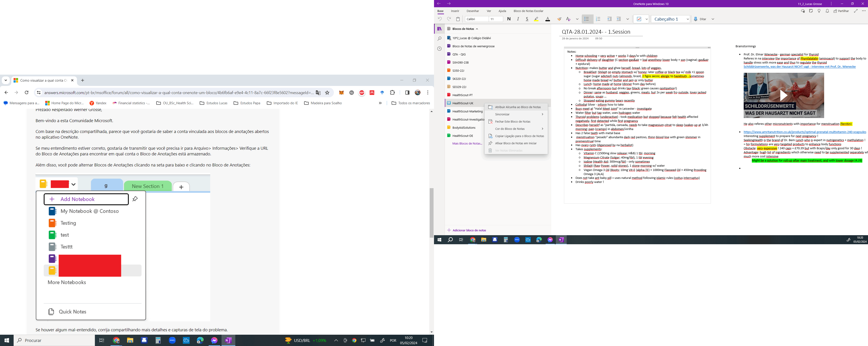Open the OneNote notifications bell

(x=827, y=11)
